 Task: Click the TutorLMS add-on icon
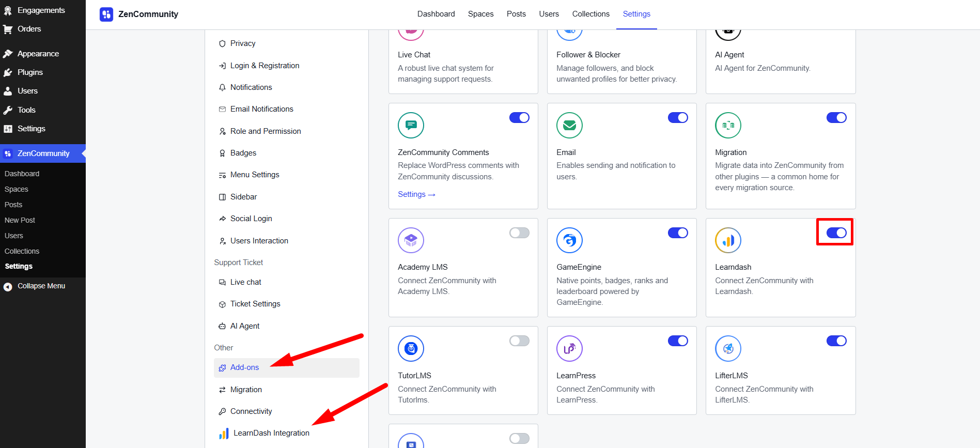(x=411, y=349)
